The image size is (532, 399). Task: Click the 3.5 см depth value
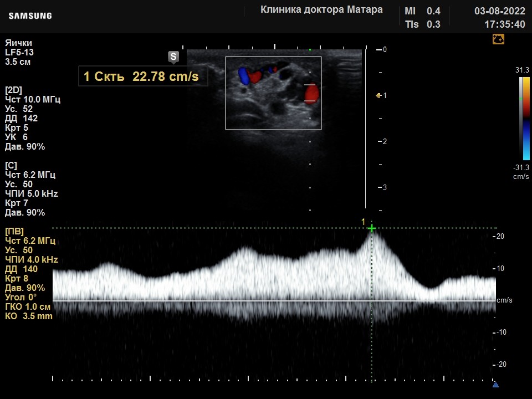(x=18, y=62)
